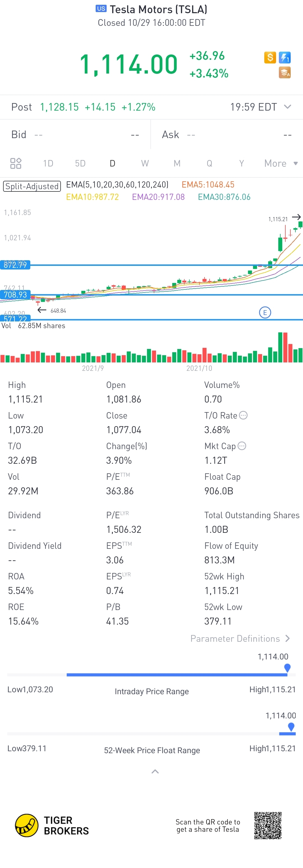Tap the P/B value 41.35
This screenshot has width=303, height=868.
(x=118, y=621)
